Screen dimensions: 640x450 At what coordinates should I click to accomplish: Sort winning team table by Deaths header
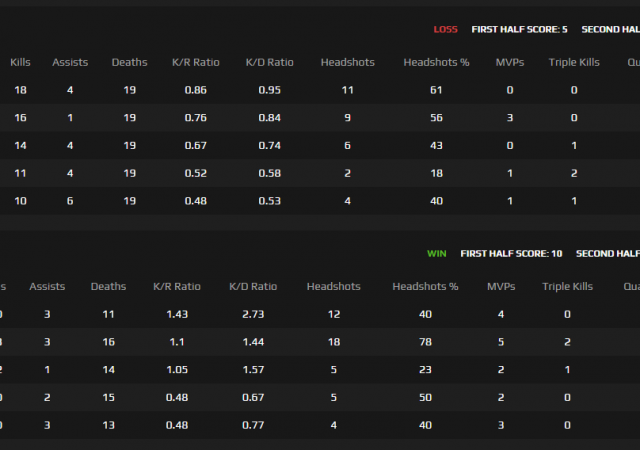[108, 286]
